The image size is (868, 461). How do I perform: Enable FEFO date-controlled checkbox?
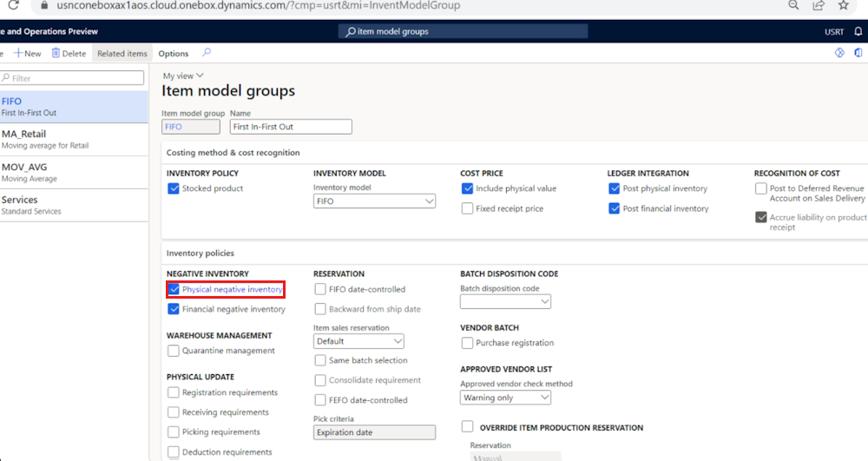pos(320,400)
